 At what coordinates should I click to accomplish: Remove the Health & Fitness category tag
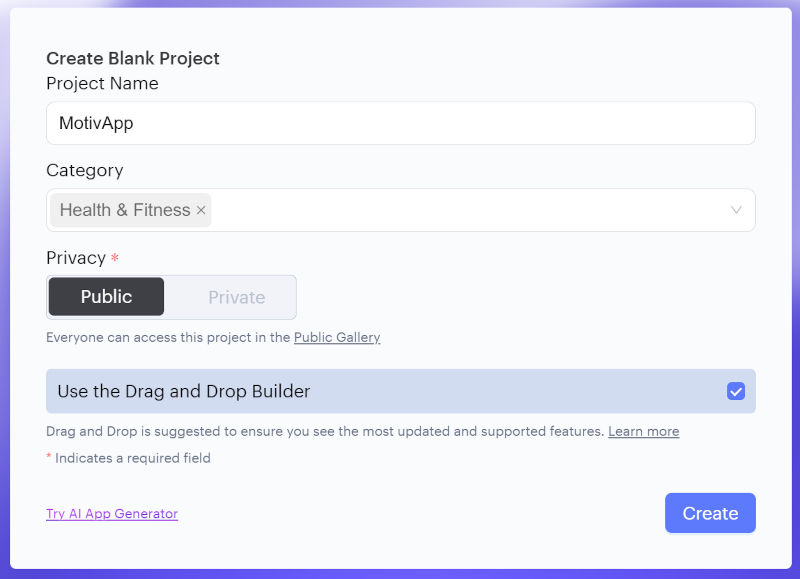click(201, 210)
